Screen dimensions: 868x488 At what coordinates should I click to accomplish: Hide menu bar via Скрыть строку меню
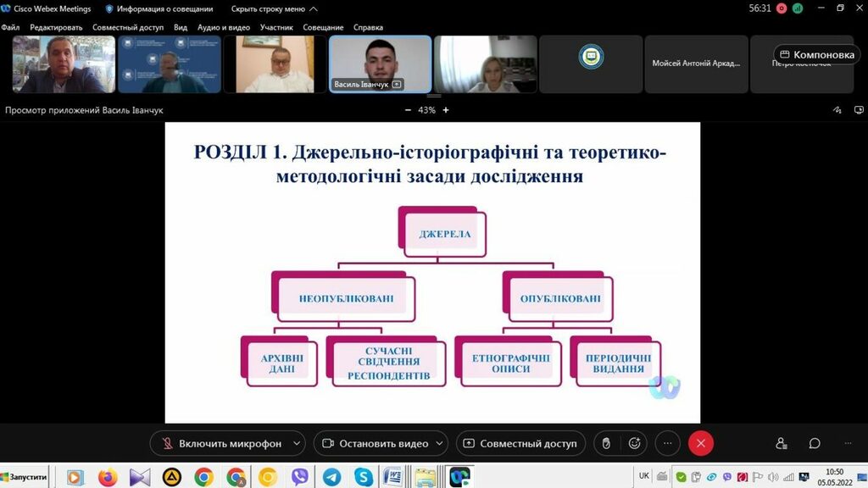[x=274, y=8]
